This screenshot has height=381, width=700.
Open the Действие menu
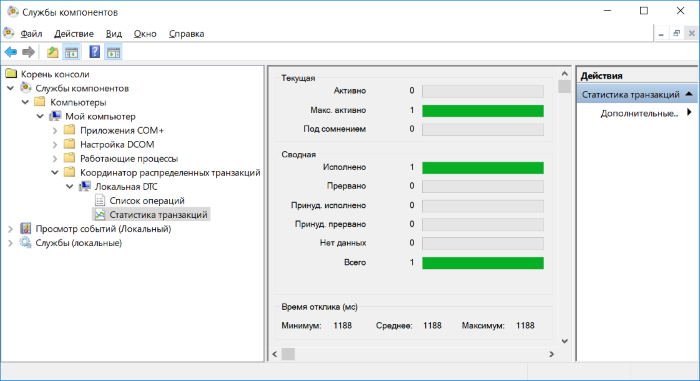pos(74,34)
